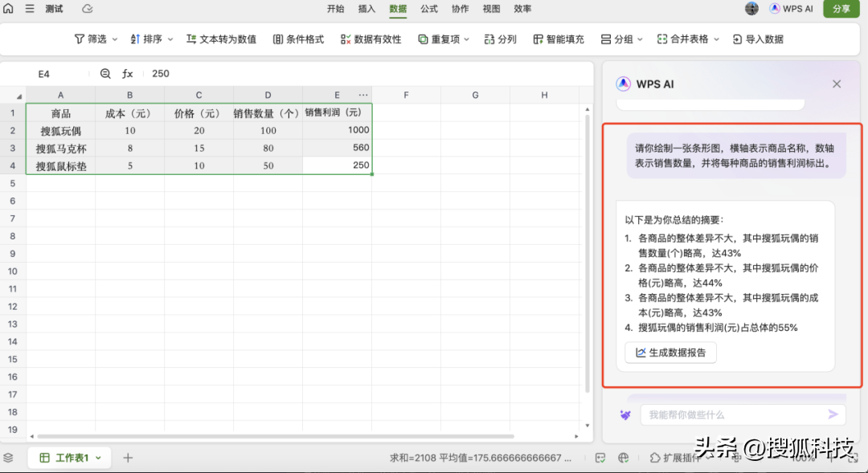Select column F header
This screenshot has width=868, height=473.
(x=407, y=95)
